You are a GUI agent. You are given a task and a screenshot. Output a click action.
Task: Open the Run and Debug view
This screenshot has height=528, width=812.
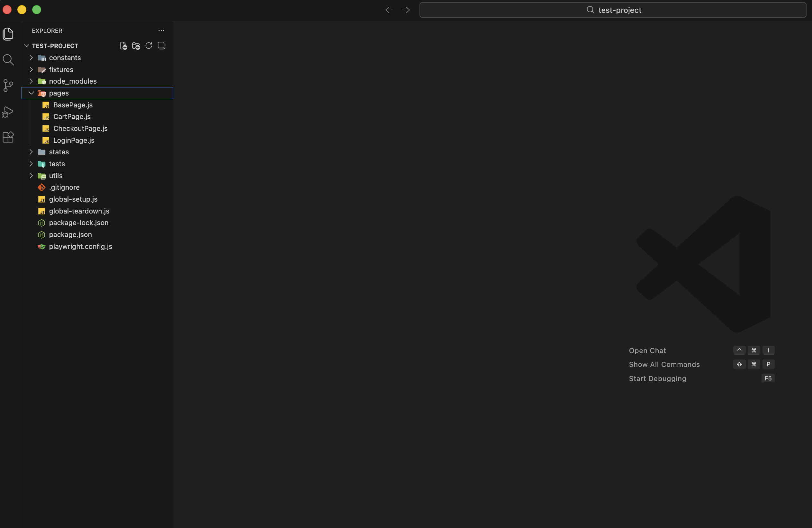coord(8,112)
